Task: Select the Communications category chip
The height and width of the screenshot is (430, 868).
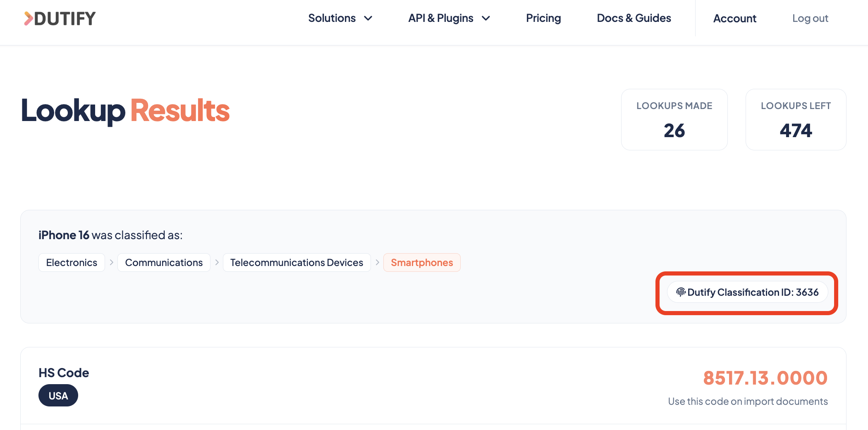Action: (164, 262)
